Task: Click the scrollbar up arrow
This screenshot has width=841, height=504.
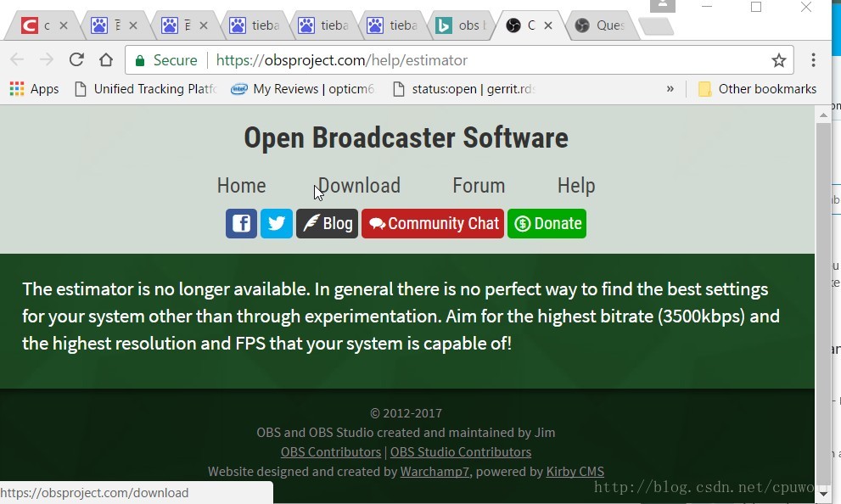Action: (x=823, y=115)
